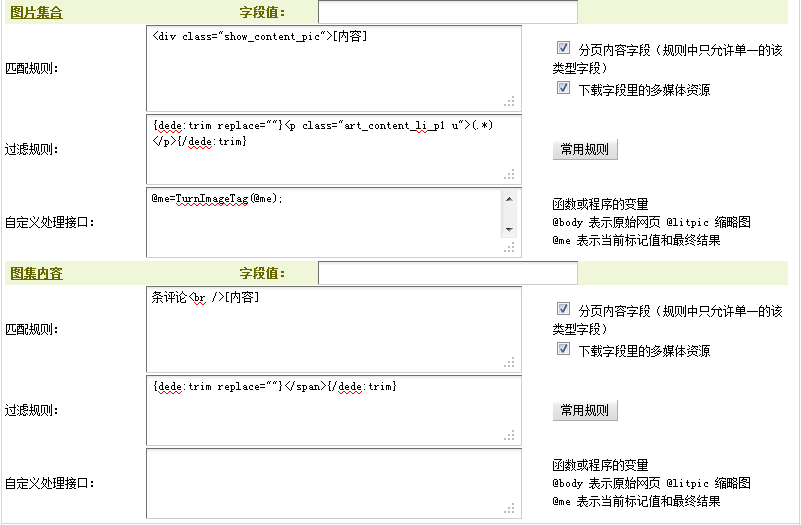Toggle 分页内容字段 checkbox in 图片集合 section
The image size is (801, 525).
tap(564, 48)
